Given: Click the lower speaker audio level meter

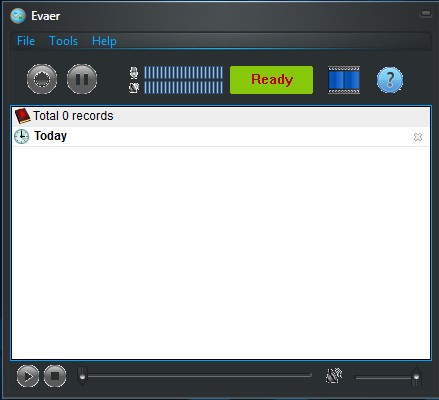Looking at the screenshot, I should tap(183, 87).
